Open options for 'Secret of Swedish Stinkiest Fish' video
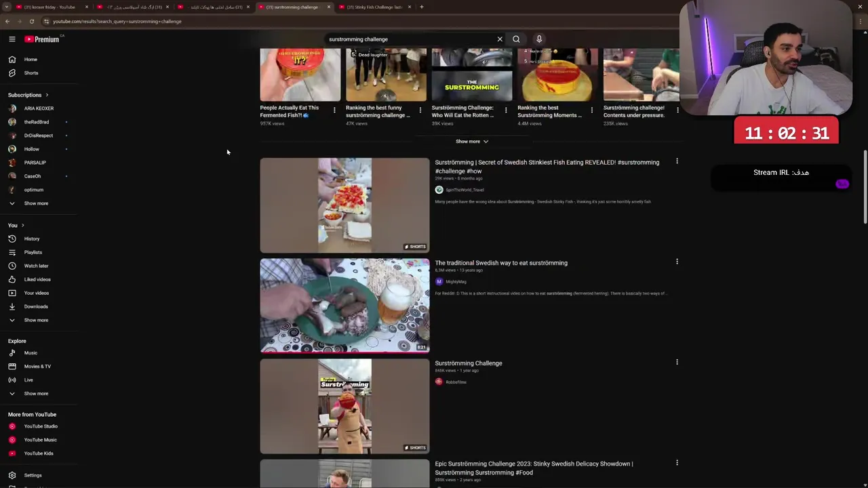Screen dimensions: 868x488 (x=677, y=161)
